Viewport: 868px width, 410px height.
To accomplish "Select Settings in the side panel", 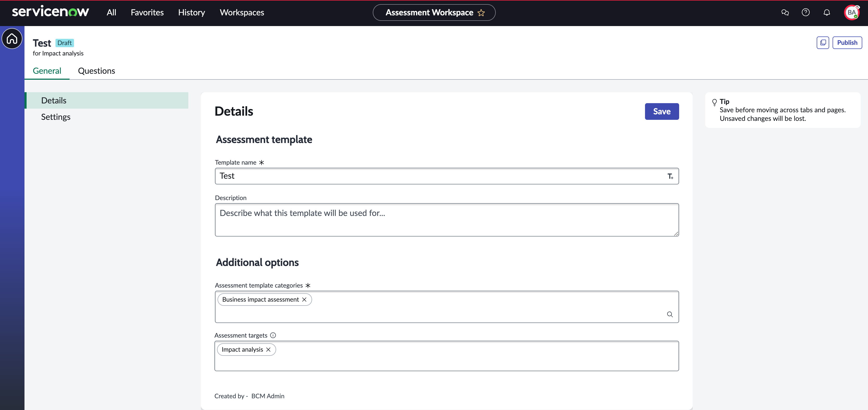I will (107, 117).
